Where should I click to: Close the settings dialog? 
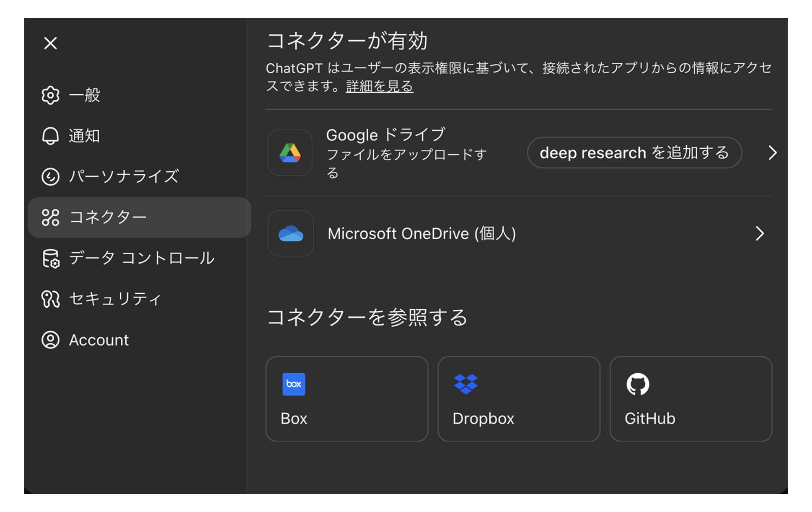tap(50, 43)
